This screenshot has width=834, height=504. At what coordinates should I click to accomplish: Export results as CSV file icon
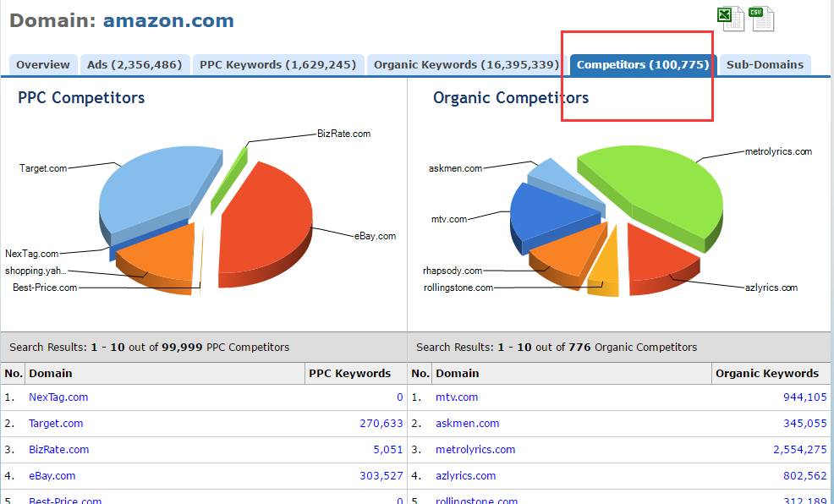(761, 19)
